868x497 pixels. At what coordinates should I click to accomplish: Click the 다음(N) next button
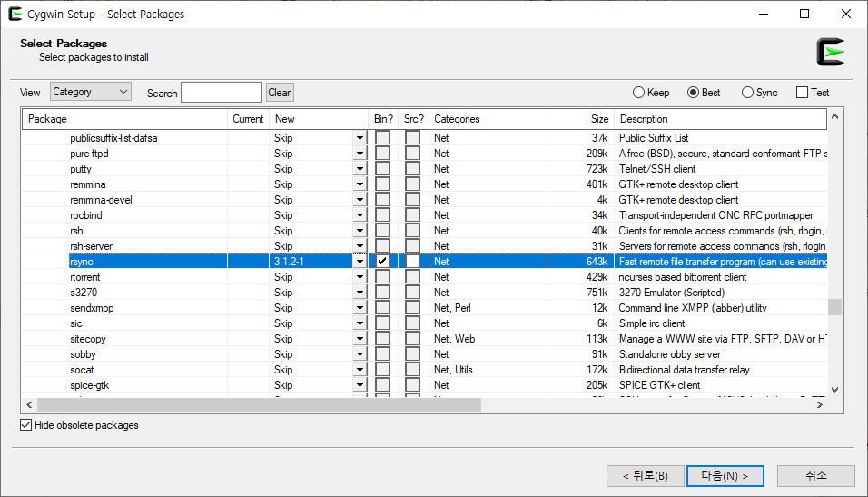point(725,476)
